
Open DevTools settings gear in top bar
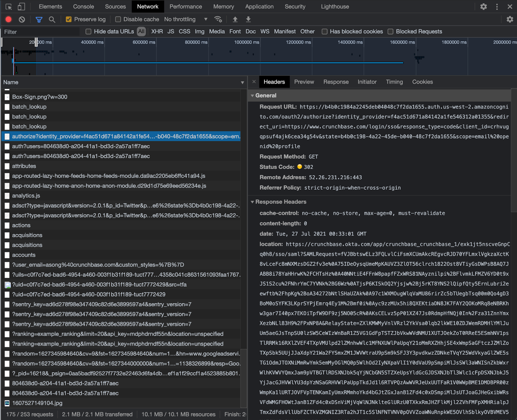point(484,6)
